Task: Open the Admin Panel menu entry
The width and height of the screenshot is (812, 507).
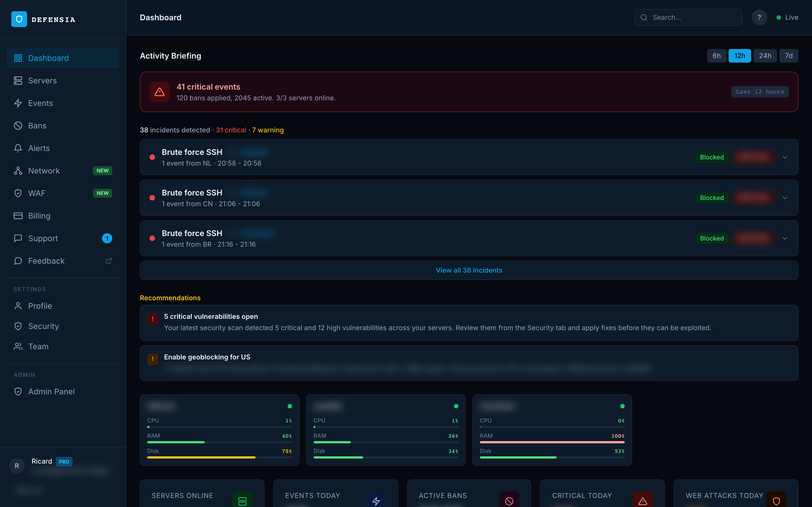Action: pyautogui.click(x=51, y=391)
